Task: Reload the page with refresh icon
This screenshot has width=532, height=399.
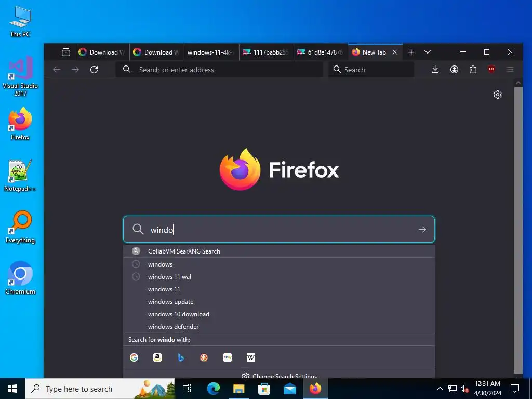Action: pyautogui.click(x=94, y=70)
